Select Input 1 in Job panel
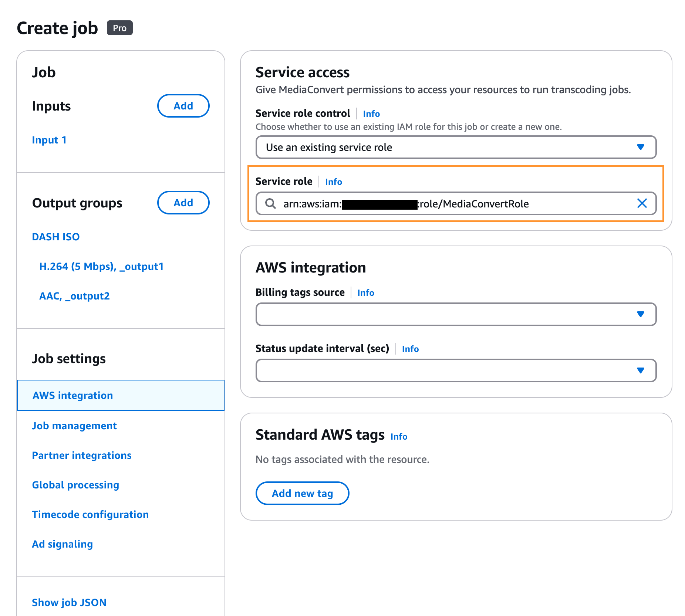The height and width of the screenshot is (616, 685). (49, 140)
